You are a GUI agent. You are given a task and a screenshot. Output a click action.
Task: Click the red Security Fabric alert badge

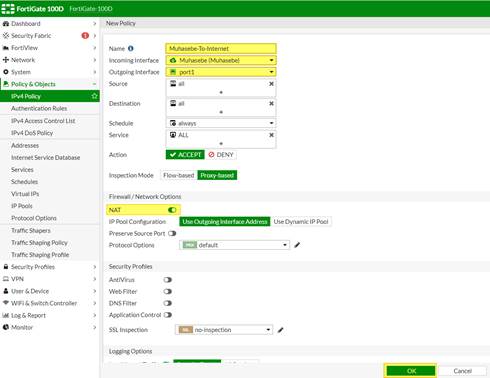point(85,35)
